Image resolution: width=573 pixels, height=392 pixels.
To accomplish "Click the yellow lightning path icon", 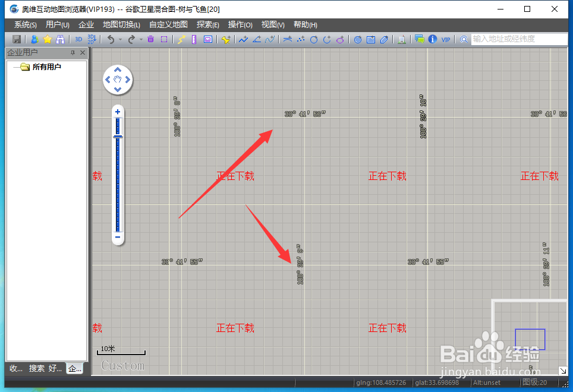I will [x=182, y=39].
